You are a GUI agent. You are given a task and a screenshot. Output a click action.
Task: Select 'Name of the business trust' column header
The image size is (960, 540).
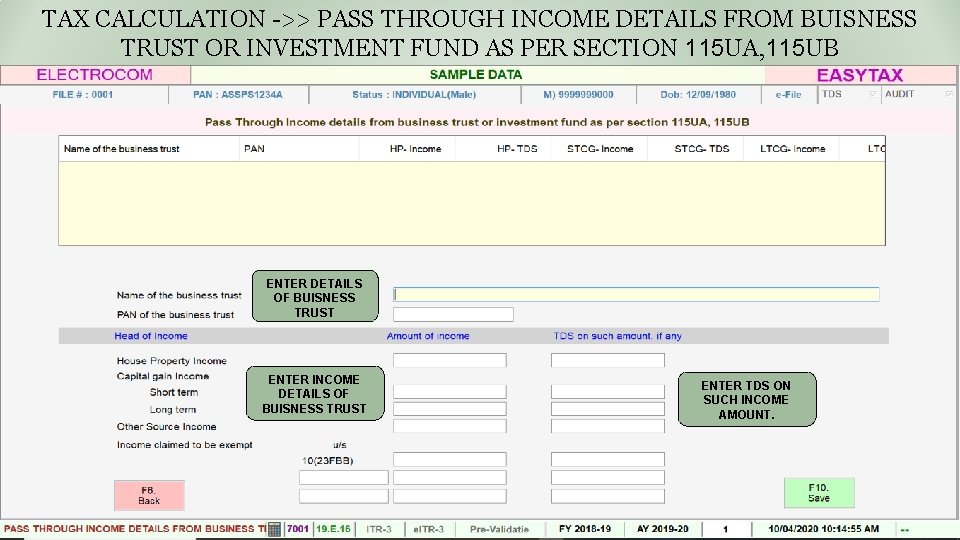(149, 149)
